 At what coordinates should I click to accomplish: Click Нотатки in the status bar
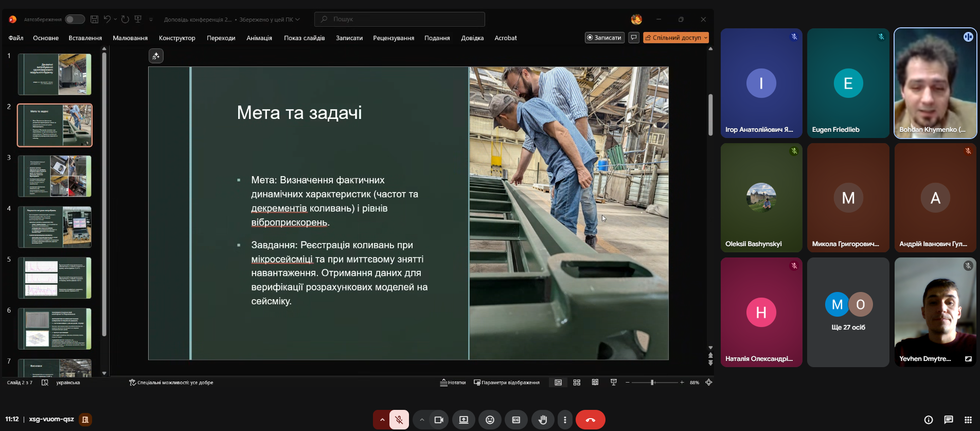click(x=453, y=382)
